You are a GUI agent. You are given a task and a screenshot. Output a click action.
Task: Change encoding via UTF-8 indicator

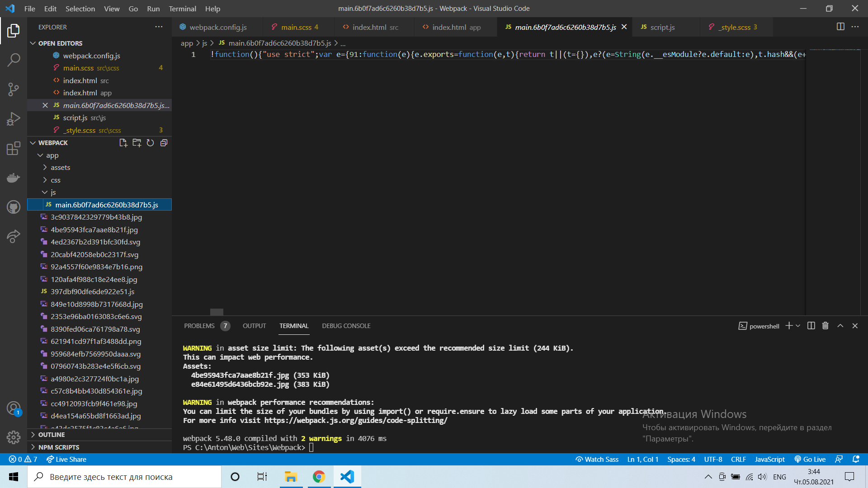tap(713, 459)
